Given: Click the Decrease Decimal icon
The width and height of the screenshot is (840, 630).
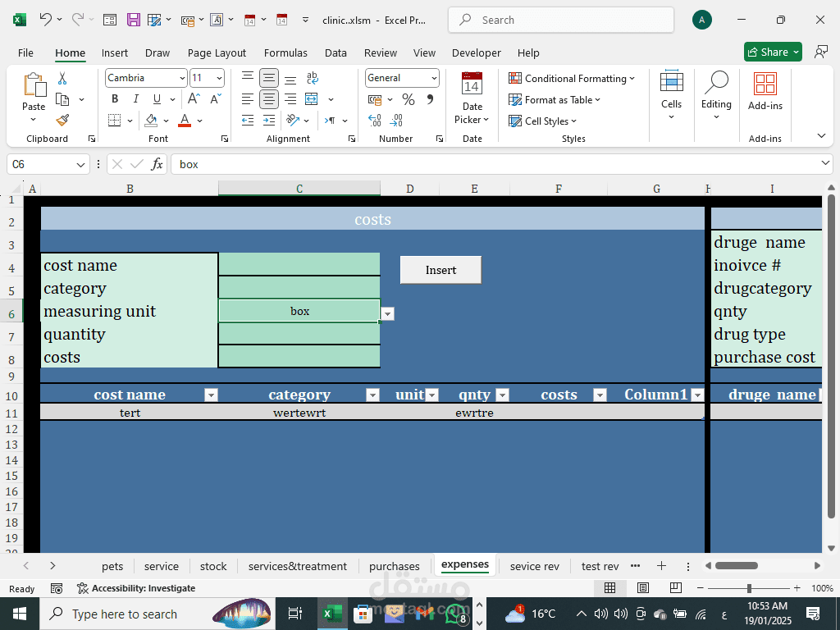Looking at the screenshot, I should pos(396,120).
